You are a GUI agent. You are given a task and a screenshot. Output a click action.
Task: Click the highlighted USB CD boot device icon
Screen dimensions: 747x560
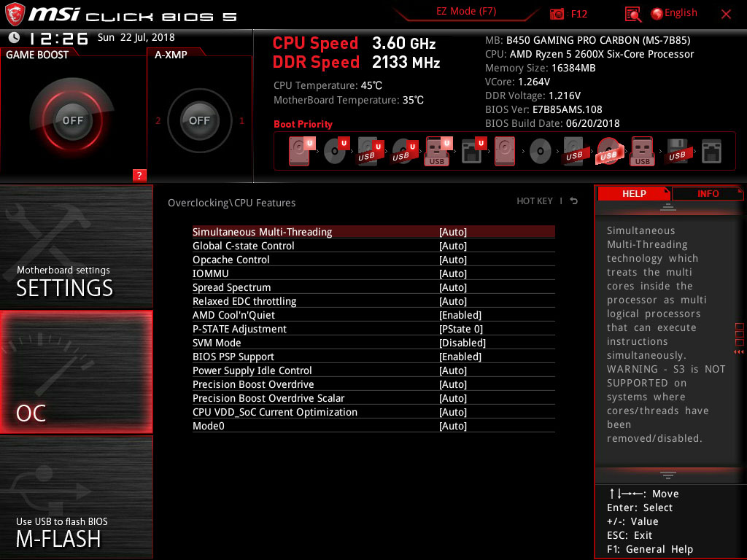click(608, 152)
